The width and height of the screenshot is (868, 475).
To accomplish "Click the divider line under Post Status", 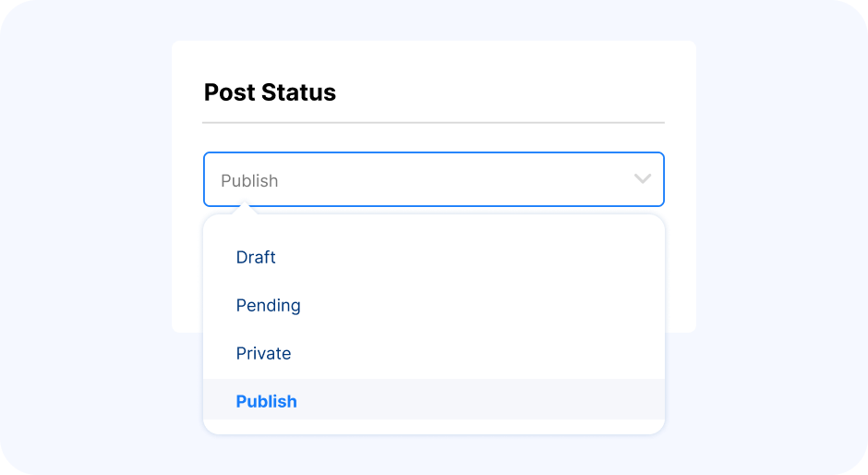I will click(433, 123).
